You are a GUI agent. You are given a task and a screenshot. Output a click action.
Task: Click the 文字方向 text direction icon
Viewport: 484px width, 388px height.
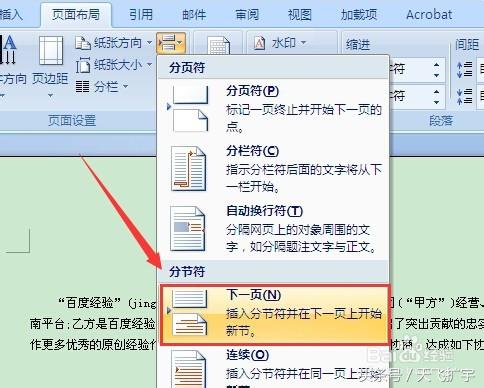click(9, 50)
